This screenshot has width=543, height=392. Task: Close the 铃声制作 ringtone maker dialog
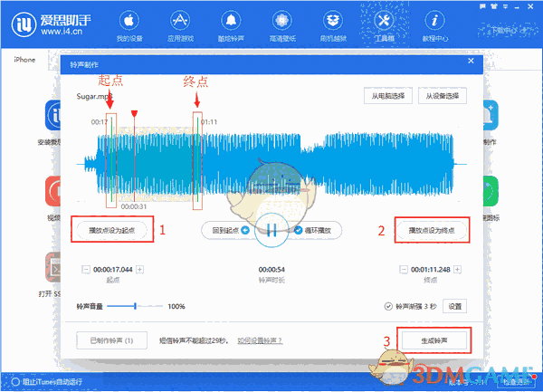pos(471,61)
